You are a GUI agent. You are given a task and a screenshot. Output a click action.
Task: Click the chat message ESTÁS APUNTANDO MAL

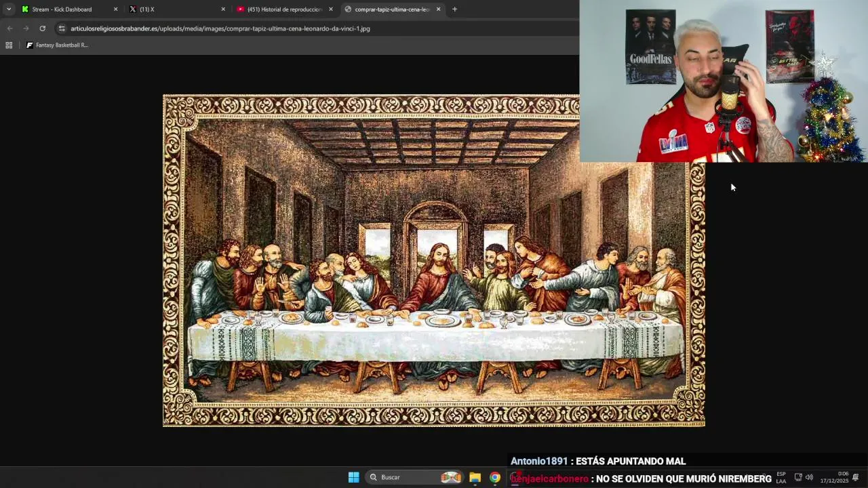pos(631,462)
